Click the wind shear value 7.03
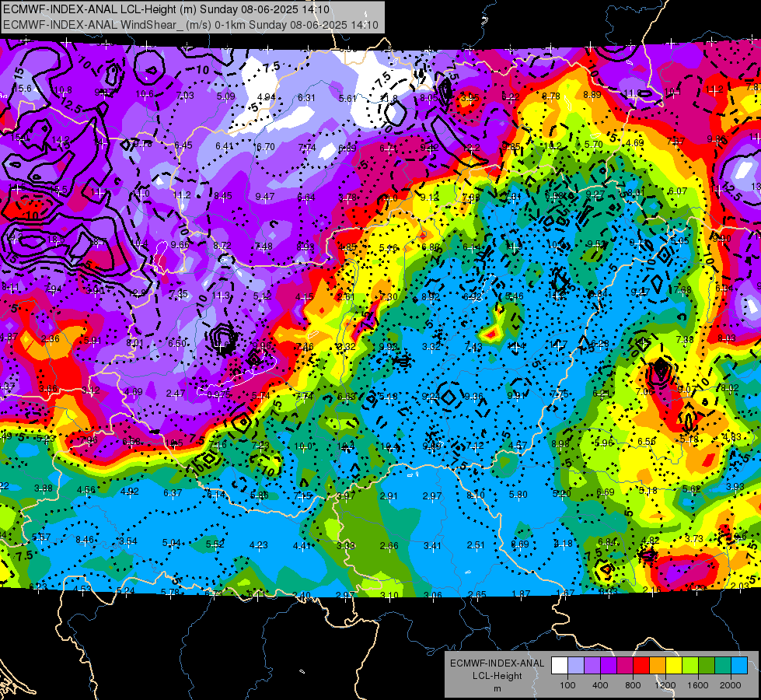 (x=185, y=95)
